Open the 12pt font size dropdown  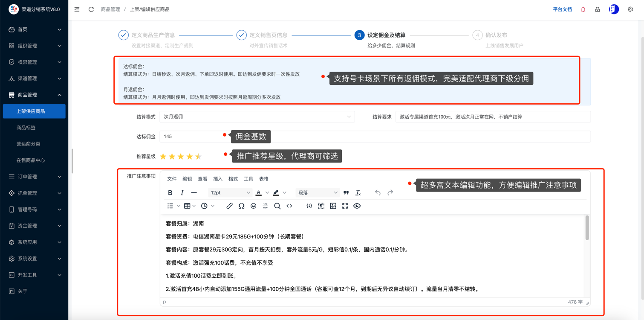(x=230, y=193)
